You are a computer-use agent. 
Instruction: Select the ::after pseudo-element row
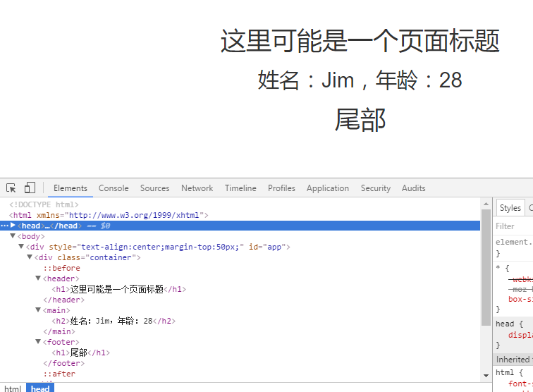pyautogui.click(x=59, y=373)
